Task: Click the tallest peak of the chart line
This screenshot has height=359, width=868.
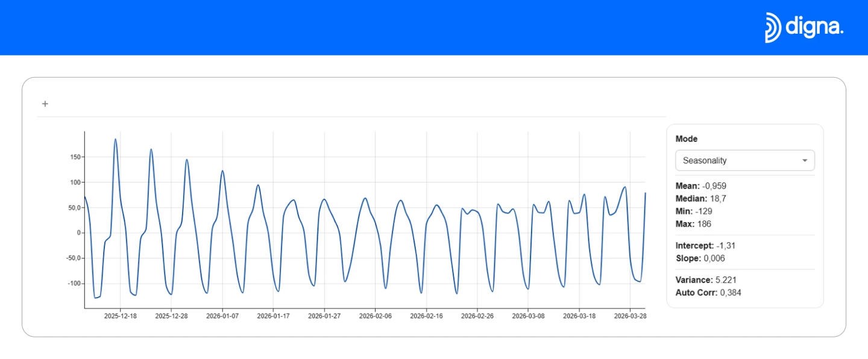Action: pos(115,140)
